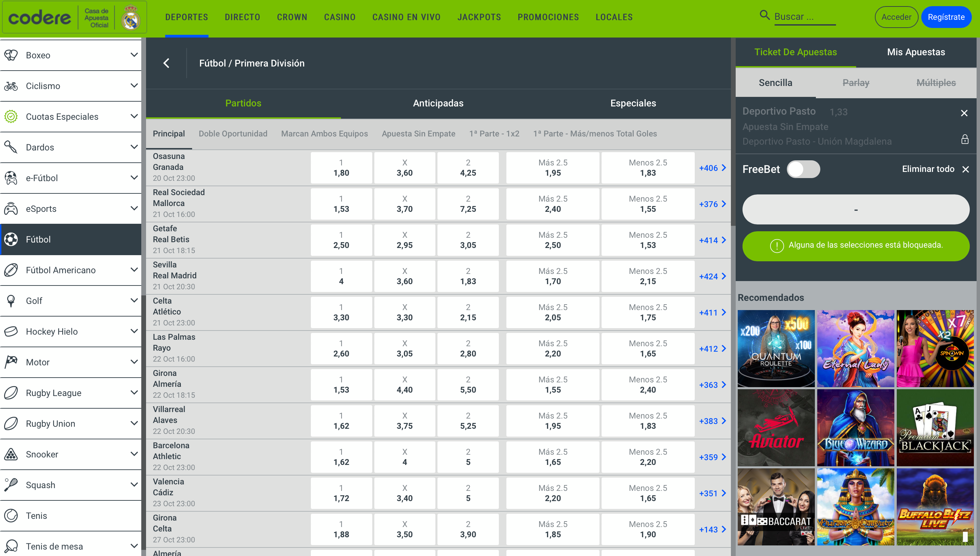The height and width of the screenshot is (556, 980).
Task: Remove the Deportivo Pasto selection with X
Action: 964,113
